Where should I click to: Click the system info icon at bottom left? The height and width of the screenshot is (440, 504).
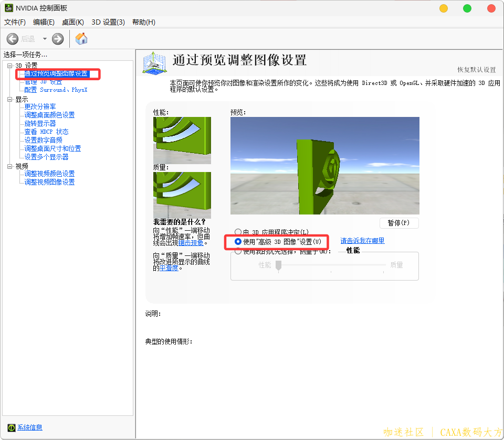point(11,427)
